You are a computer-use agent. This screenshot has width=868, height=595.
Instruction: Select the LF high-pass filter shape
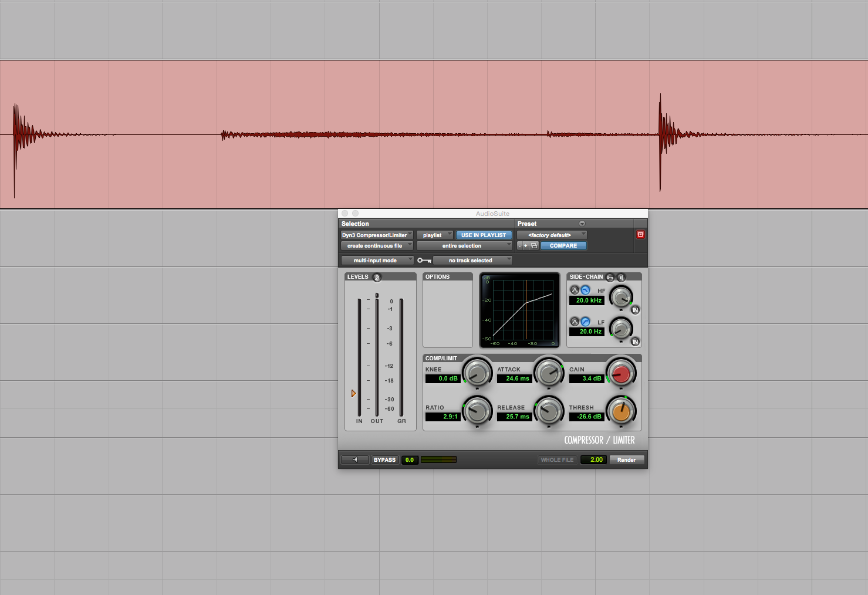point(585,322)
